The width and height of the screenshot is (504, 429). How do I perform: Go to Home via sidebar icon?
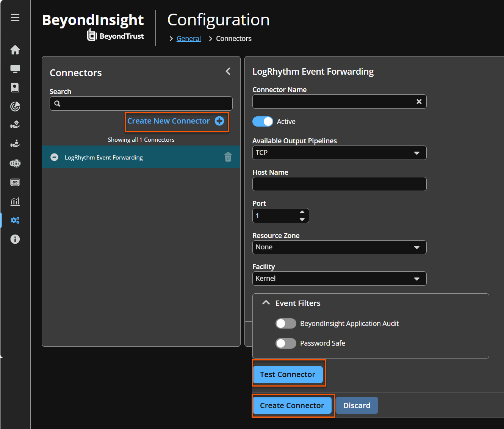pos(15,50)
